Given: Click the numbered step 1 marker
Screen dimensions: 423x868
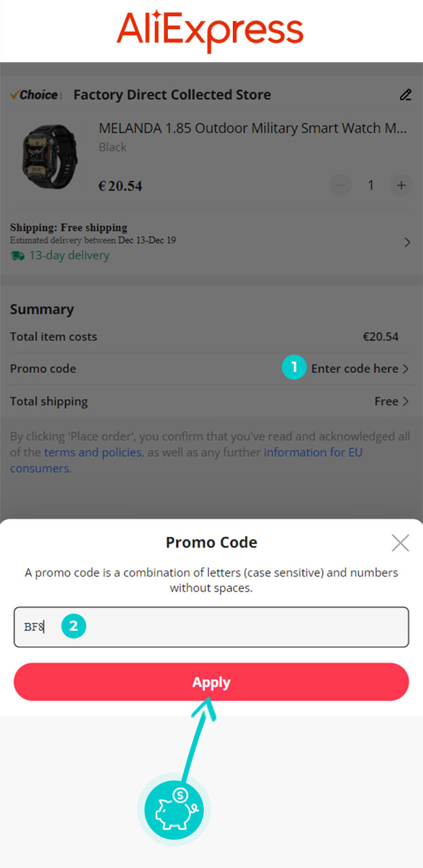Looking at the screenshot, I should click(x=294, y=368).
